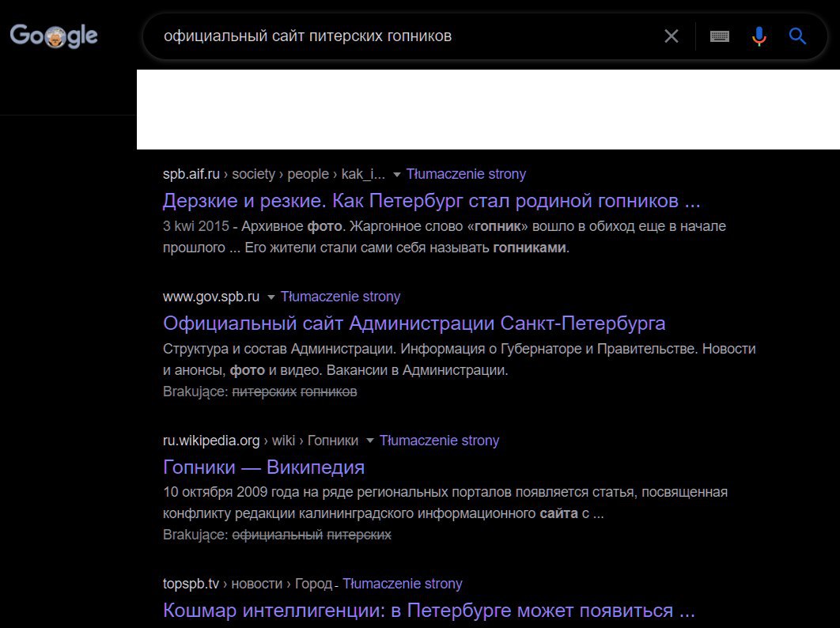Screen dimensions: 840x628
Task: Click Tłumaczenie strony for topspb.tv result
Action: pos(403,584)
